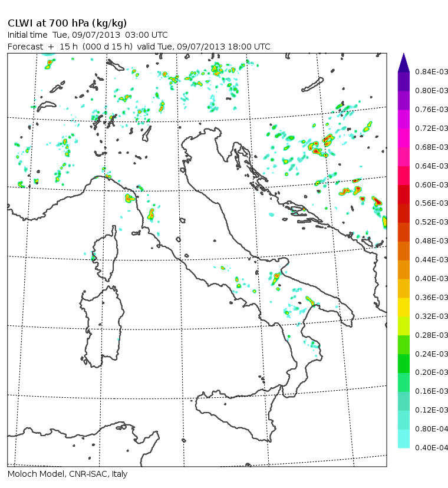Click the 0.20E-03 colorbar label

431,372
